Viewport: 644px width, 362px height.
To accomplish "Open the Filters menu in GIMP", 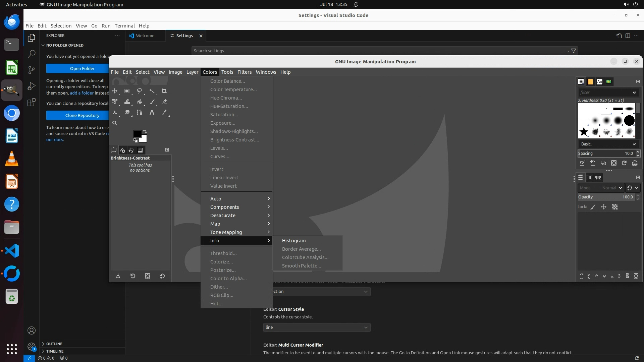I will [x=244, y=72].
